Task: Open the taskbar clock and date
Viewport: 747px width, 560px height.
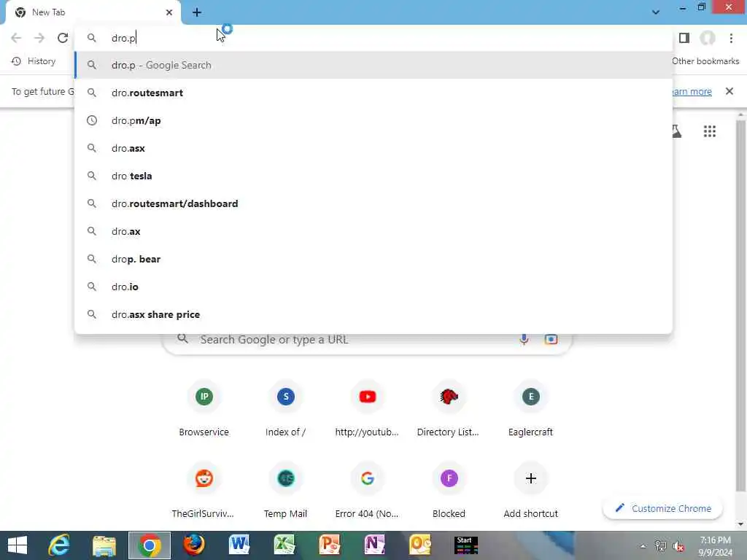Action: pos(716,546)
